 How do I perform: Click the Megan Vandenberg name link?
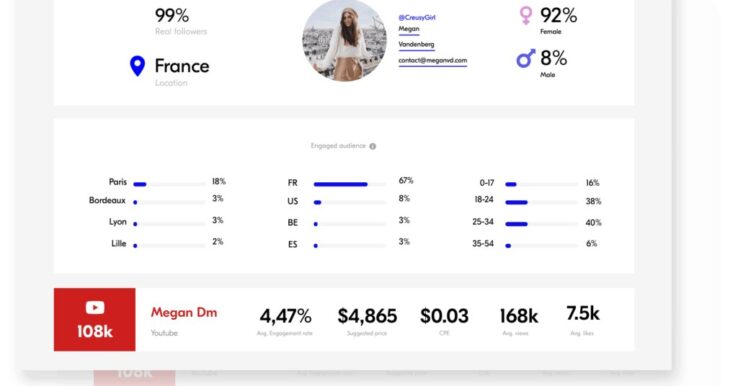[x=416, y=36]
